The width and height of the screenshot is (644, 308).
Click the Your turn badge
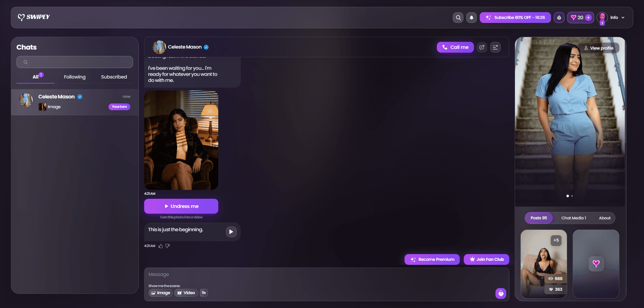coord(119,107)
